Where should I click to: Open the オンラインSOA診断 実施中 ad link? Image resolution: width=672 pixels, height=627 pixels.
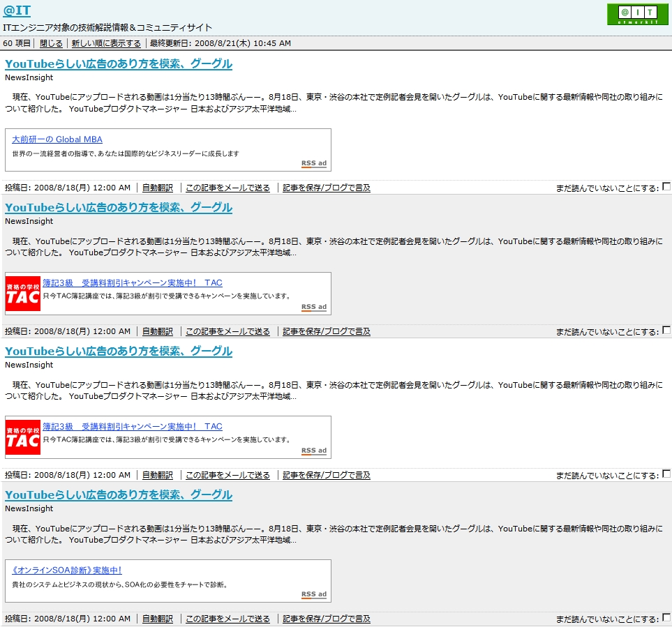[67, 570]
